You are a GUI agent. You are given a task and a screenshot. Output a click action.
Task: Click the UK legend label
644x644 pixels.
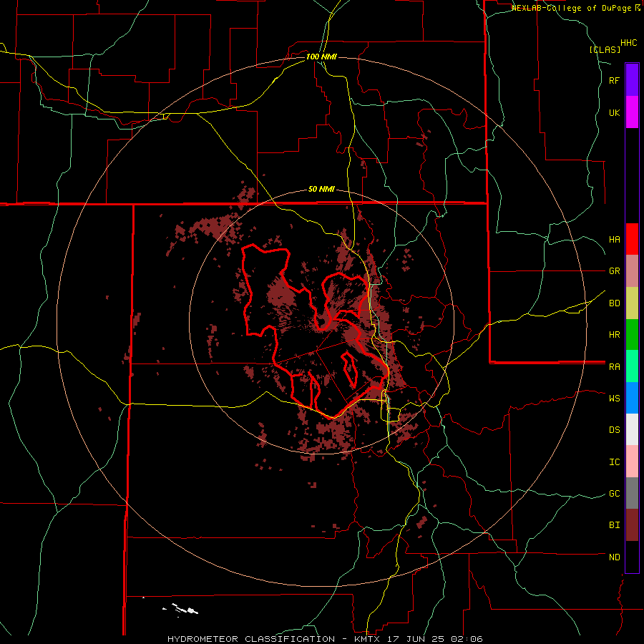tap(614, 112)
